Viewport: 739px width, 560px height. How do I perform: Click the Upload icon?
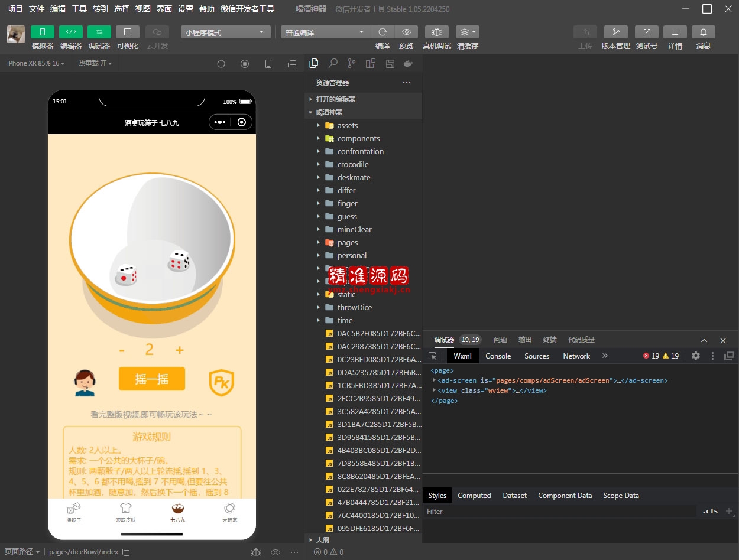(x=585, y=32)
